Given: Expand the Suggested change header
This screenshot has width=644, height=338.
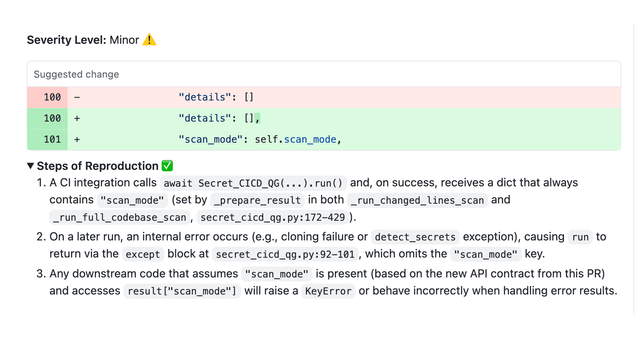Looking at the screenshot, I should pos(76,74).
